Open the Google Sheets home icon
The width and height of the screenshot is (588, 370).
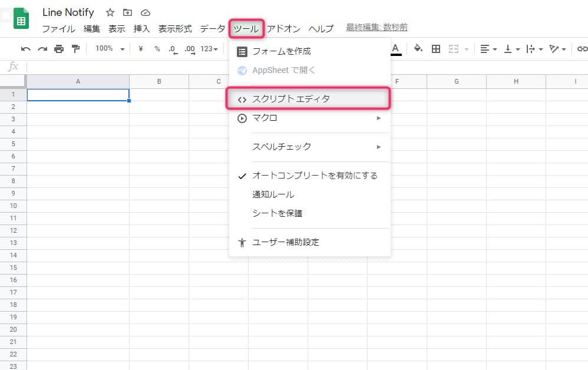pyautogui.click(x=21, y=19)
